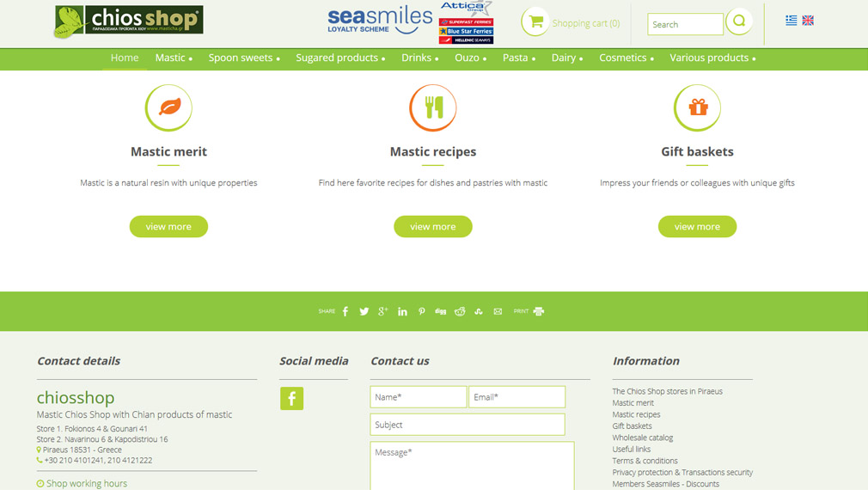Expand the Dairy menu
Viewport: 868px width, 490px height.
[567, 58]
